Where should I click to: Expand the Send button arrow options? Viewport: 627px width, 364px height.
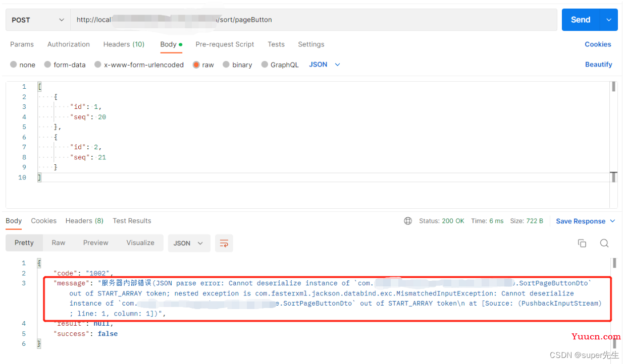click(x=609, y=20)
